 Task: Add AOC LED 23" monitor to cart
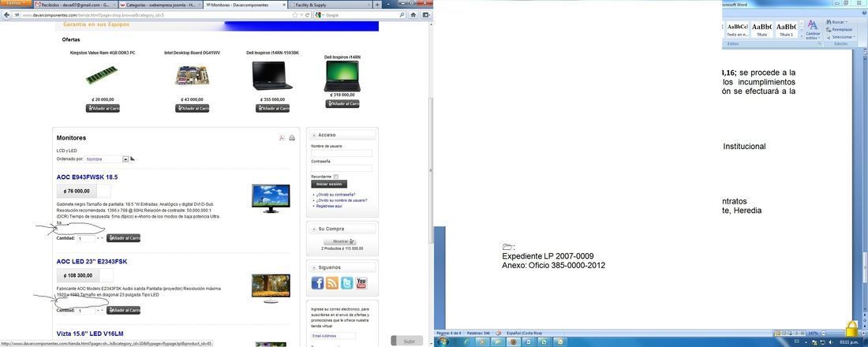123,311
